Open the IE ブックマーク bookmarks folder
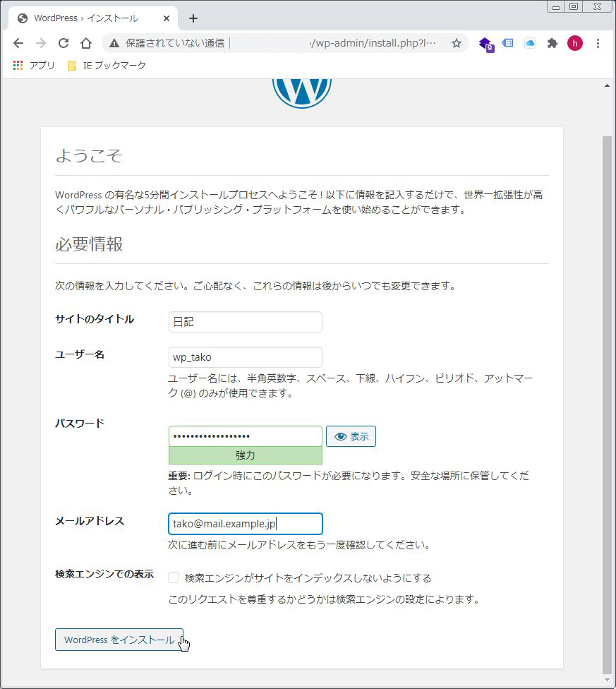This screenshot has height=689, width=616. point(107,66)
